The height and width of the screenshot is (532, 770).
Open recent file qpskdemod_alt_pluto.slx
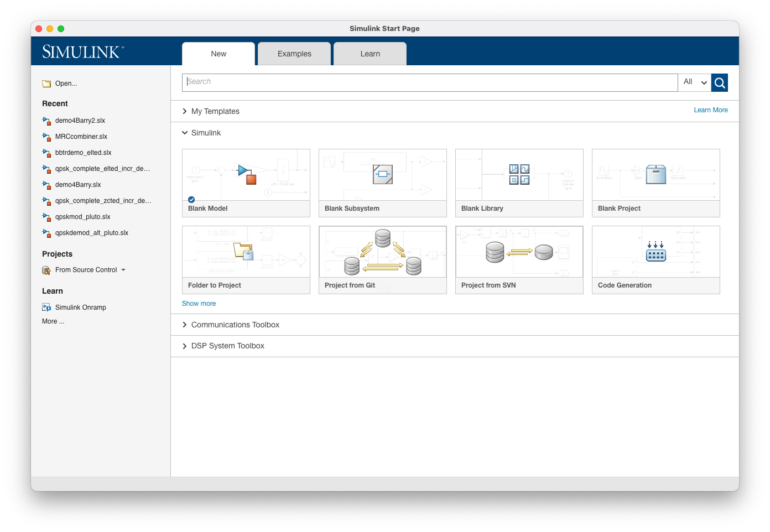[x=92, y=233]
